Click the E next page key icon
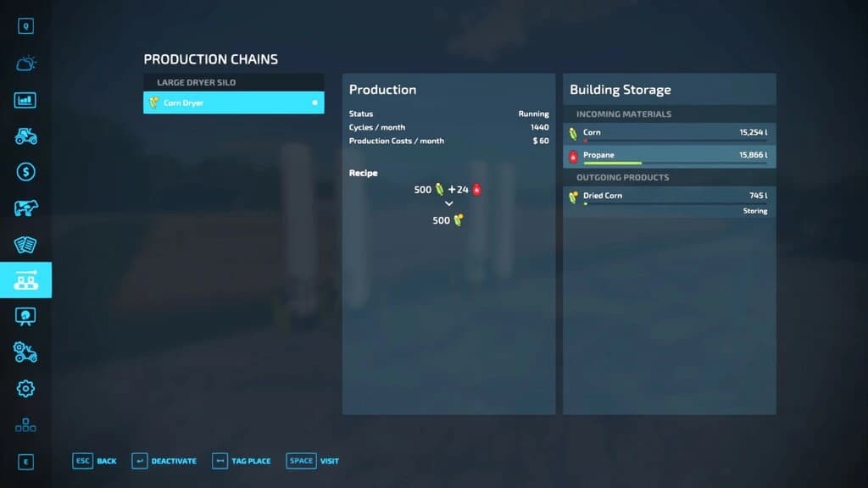868x488 pixels. (25, 462)
